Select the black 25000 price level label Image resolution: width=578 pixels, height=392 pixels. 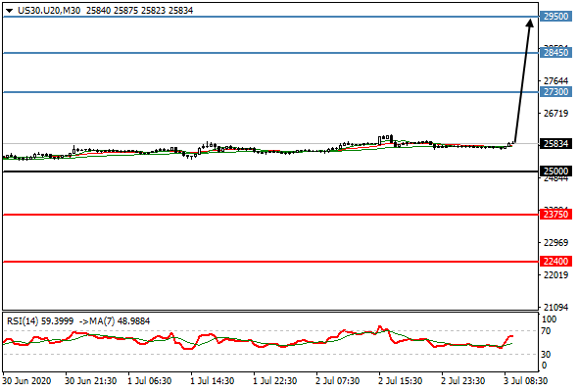click(x=556, y=171)
